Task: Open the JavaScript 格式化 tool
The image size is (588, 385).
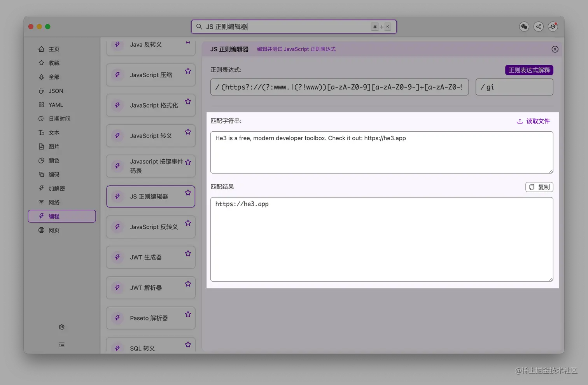Action: (x=150, y=105)
